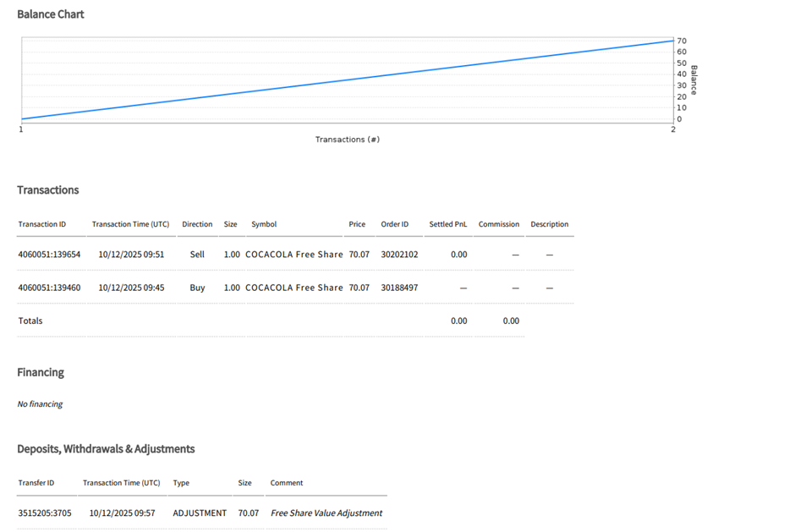Click the Commission column header
795x532 pixels.
click(499, 224)
